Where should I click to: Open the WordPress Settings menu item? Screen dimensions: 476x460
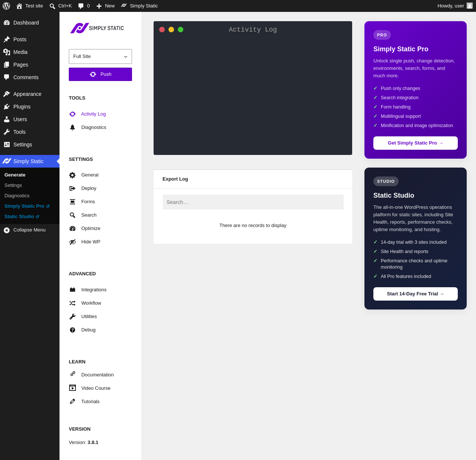[x=30, y=145]
